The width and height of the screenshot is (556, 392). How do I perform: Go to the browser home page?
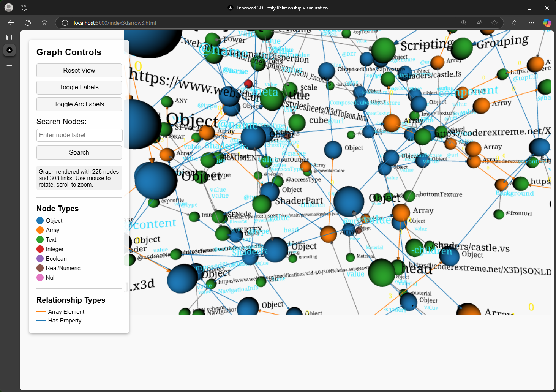click(44, 23)
